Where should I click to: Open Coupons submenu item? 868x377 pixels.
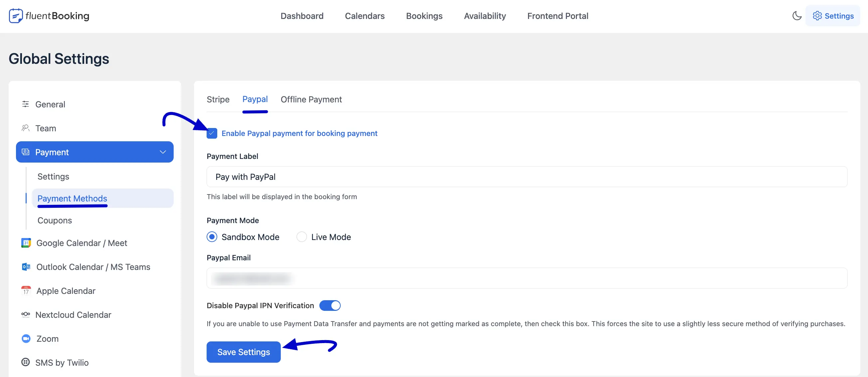pos(102,220)
